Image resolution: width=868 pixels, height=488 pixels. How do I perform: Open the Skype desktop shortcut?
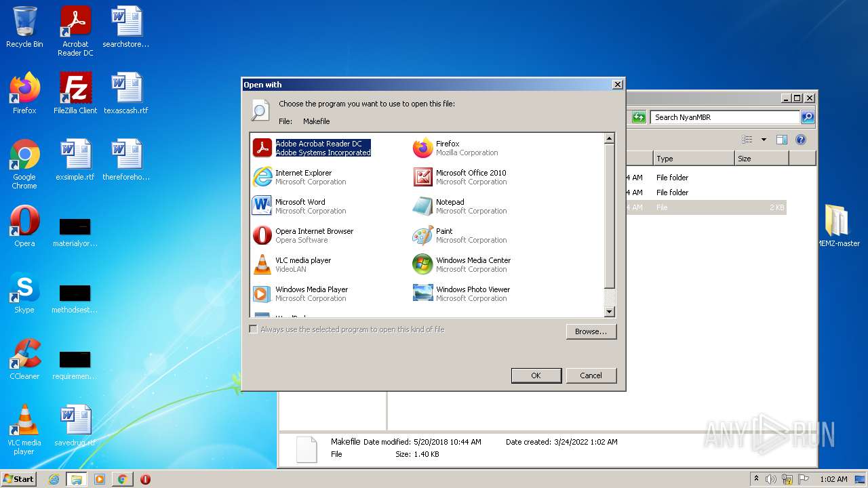pyautogui.click(x=24, y=293)
